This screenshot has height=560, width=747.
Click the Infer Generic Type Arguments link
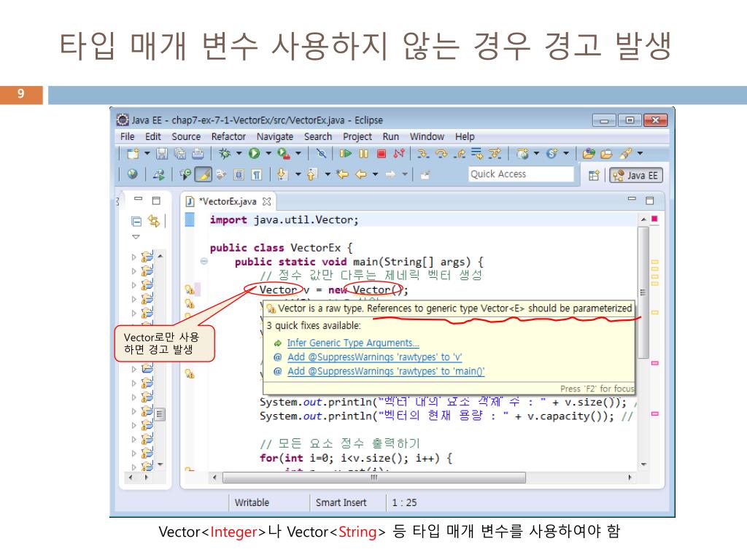[353, 343]
